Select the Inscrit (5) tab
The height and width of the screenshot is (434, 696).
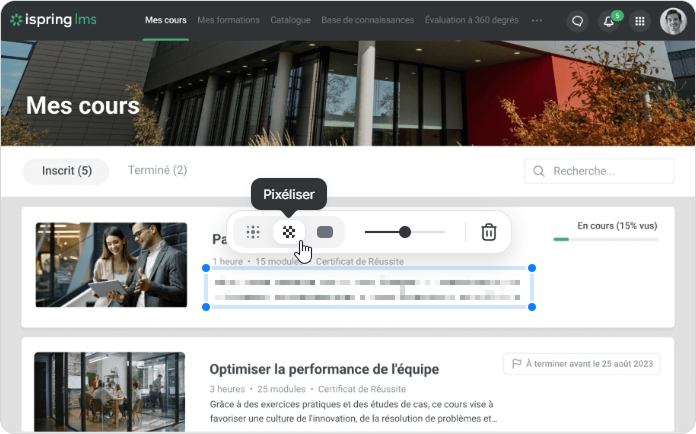(67, 171)
